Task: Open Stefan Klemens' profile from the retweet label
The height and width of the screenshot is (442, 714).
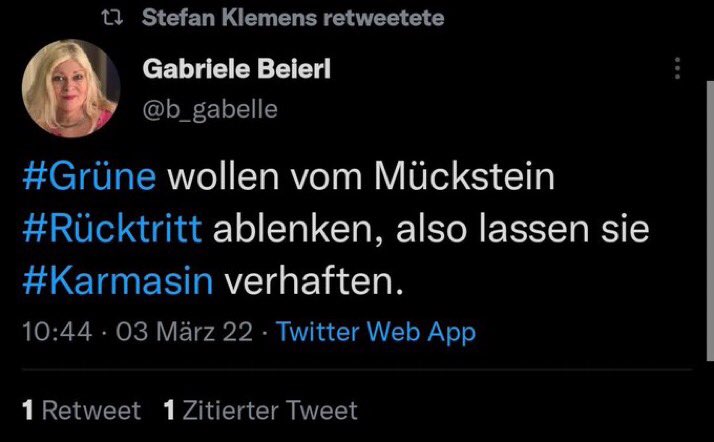Action: tap(226, 19)
